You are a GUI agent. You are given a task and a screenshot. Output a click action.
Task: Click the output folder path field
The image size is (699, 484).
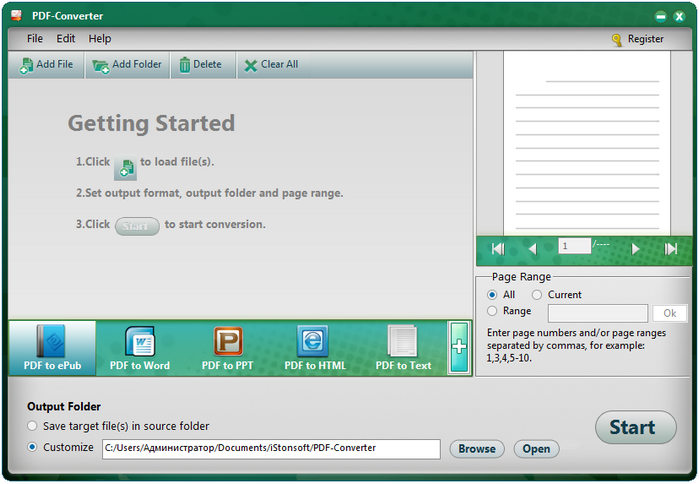(x=271, y=449)
